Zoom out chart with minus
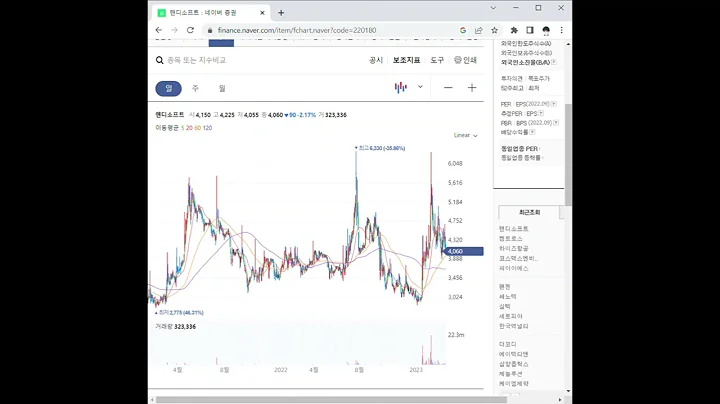720x404 pixels. [448, 88]
